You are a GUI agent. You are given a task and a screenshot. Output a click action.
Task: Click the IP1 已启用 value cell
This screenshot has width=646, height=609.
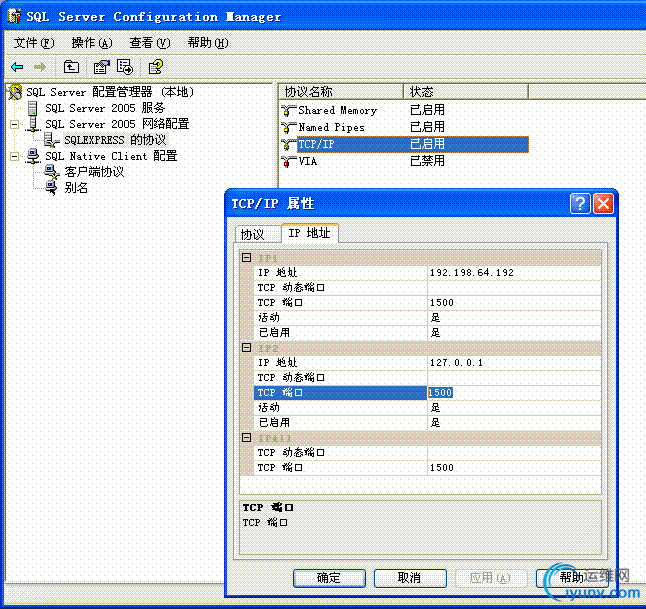(514, 333)
